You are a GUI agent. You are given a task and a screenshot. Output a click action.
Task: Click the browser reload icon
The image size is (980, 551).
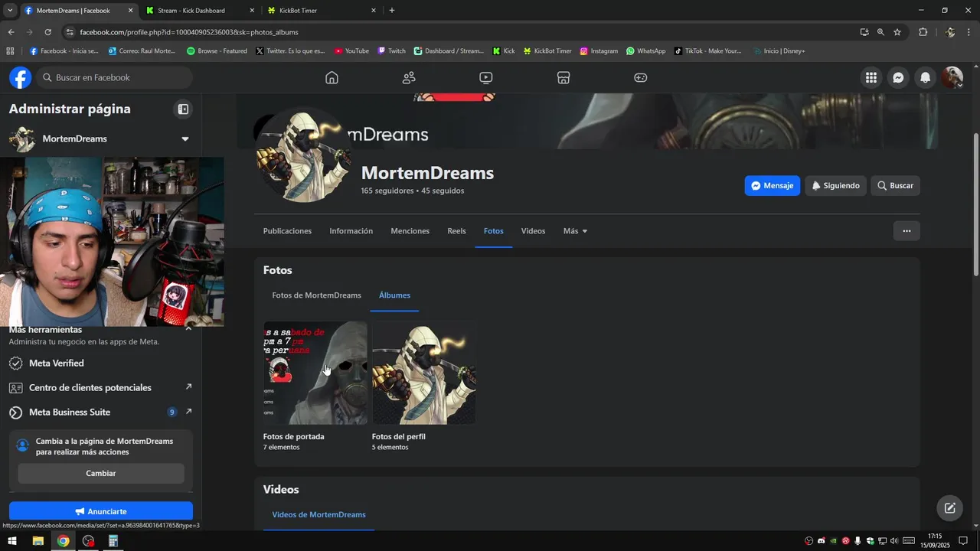click(47, 32)
